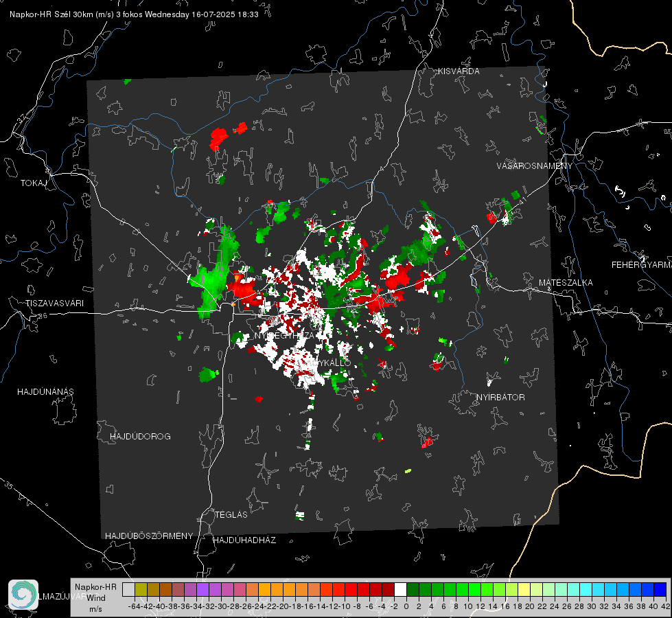Select the purple swatch between -34 and -32
This screenshot has height=618, width=672.
202,589
